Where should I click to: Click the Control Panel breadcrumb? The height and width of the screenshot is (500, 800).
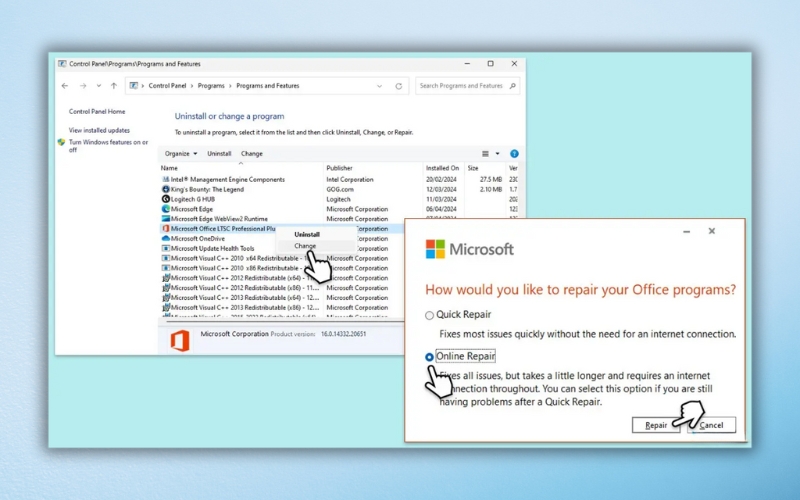point(167,86)
